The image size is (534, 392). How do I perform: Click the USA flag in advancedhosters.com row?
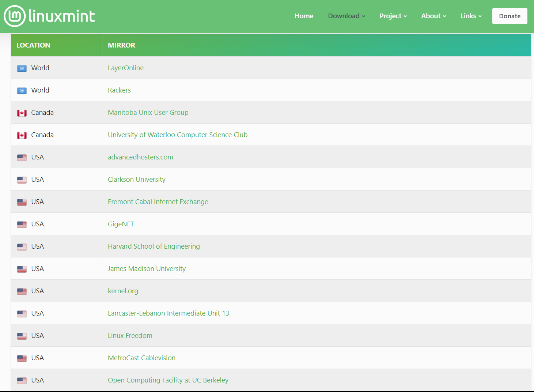coord(22,158)
